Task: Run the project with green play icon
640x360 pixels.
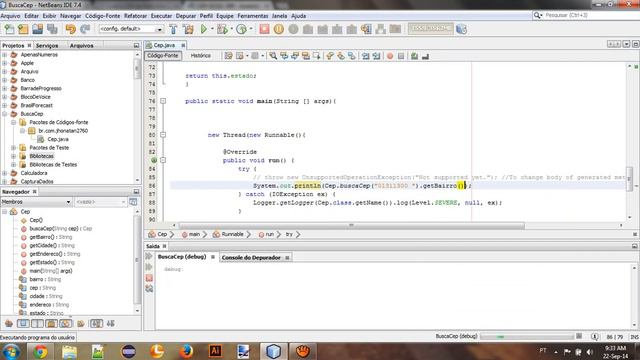Action: [x=204, y=29]
